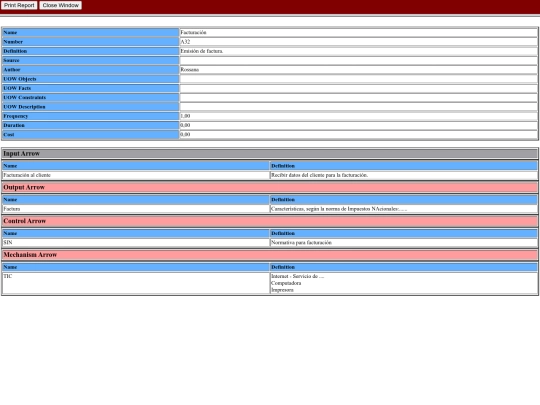Image resolution: width=540 pixels, height=405 pixels.
Task: Click the Frequency value 1,00
Action: [x=185, y=116]
